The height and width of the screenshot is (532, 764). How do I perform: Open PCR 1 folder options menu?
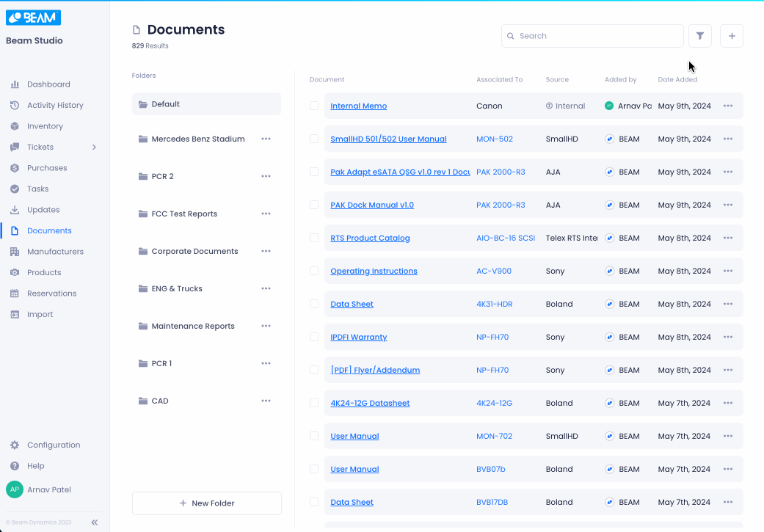(266, 363)
